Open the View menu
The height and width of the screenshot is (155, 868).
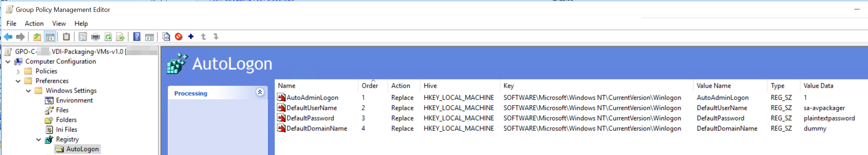coord(59,23)
